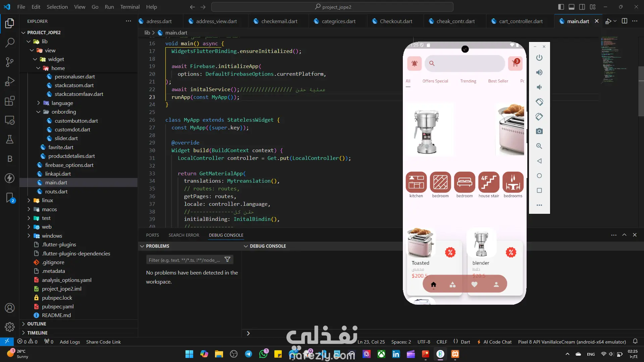Open pubspec.yaml in the explorer

point(58,306)
